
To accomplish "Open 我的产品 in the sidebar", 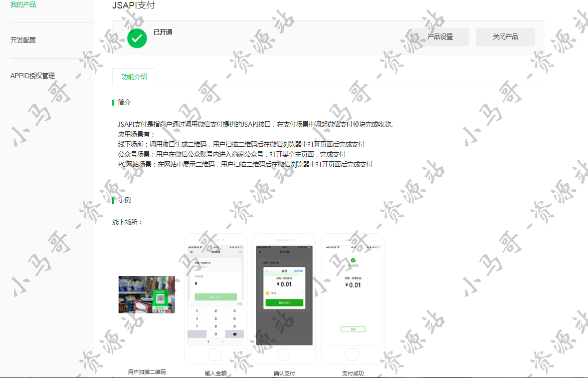I will (23, 5).
